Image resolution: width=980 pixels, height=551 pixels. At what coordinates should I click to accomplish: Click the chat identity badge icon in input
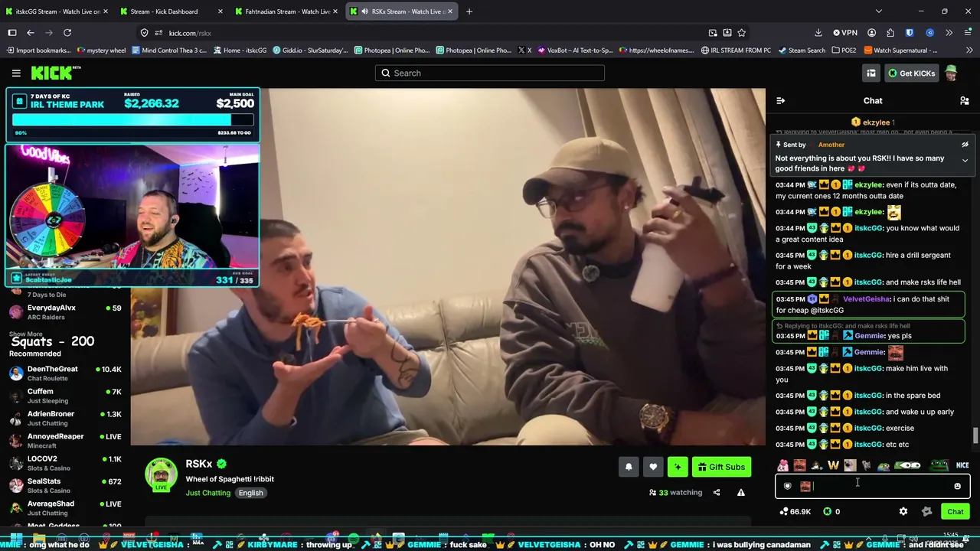(787, 486)
